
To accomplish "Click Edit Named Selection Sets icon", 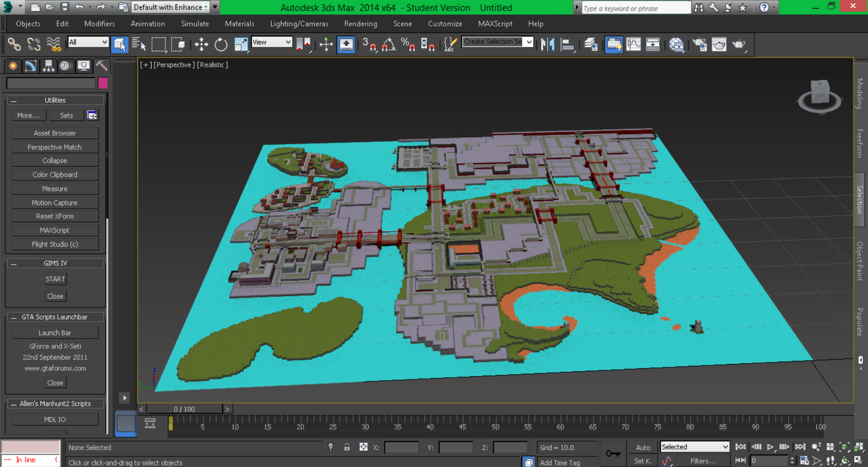I will [x=450, y=44].
